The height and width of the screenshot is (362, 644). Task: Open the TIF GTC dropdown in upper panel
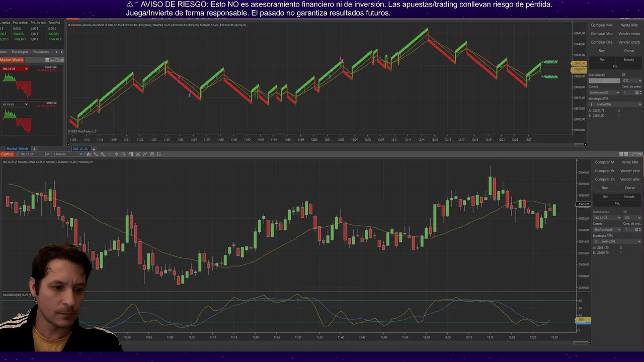tap(632, 80)
